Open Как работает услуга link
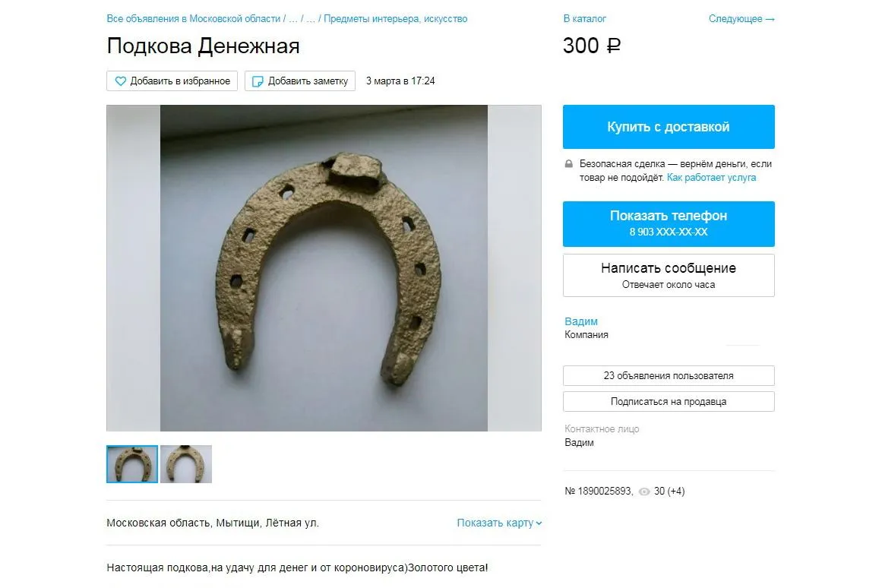882x588 pixels. click(x=711, y=177)
